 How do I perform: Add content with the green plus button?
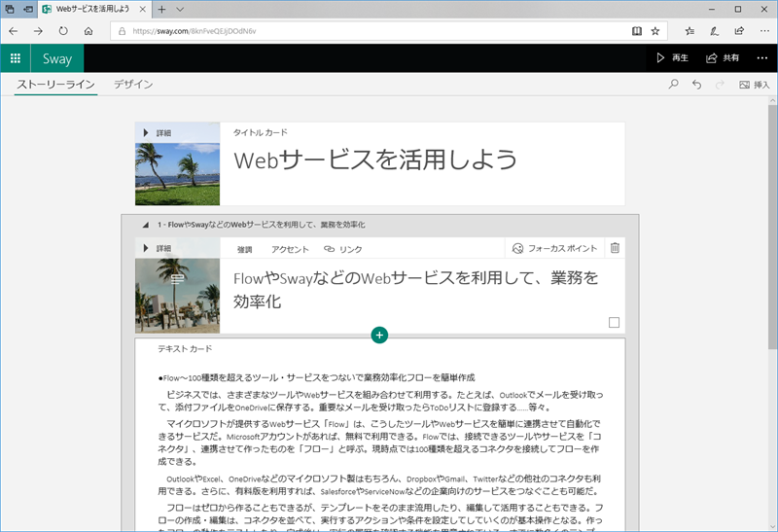coord(379,335)
